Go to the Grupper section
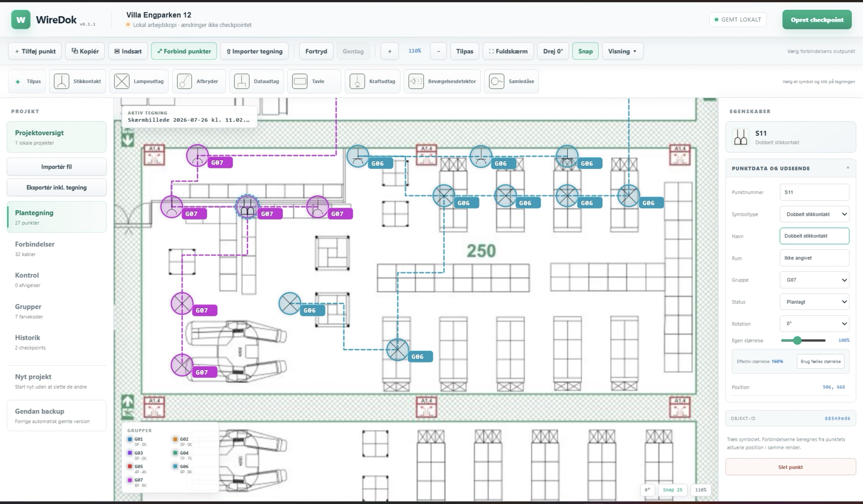This screenshot has height=504, width=863. point(57,311)
